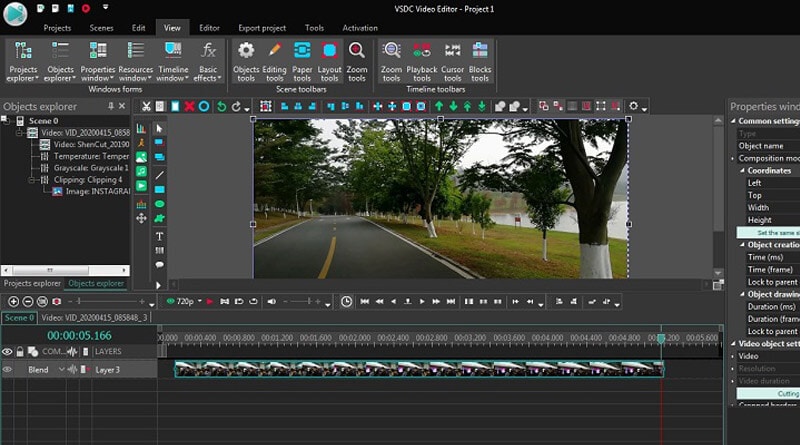Click the video clip on the Layer 3 timeline
Viewport: 800px width, 445px height.
click(x=418, y=370)
